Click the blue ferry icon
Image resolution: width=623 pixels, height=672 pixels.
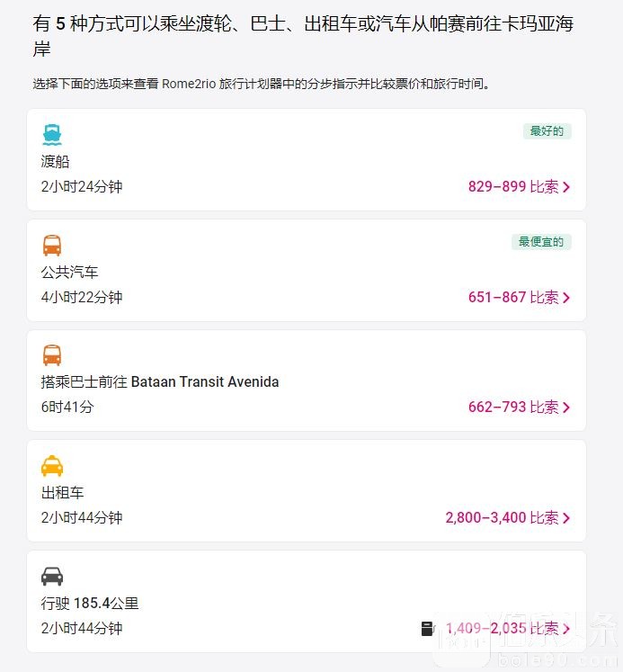[52, 135]
